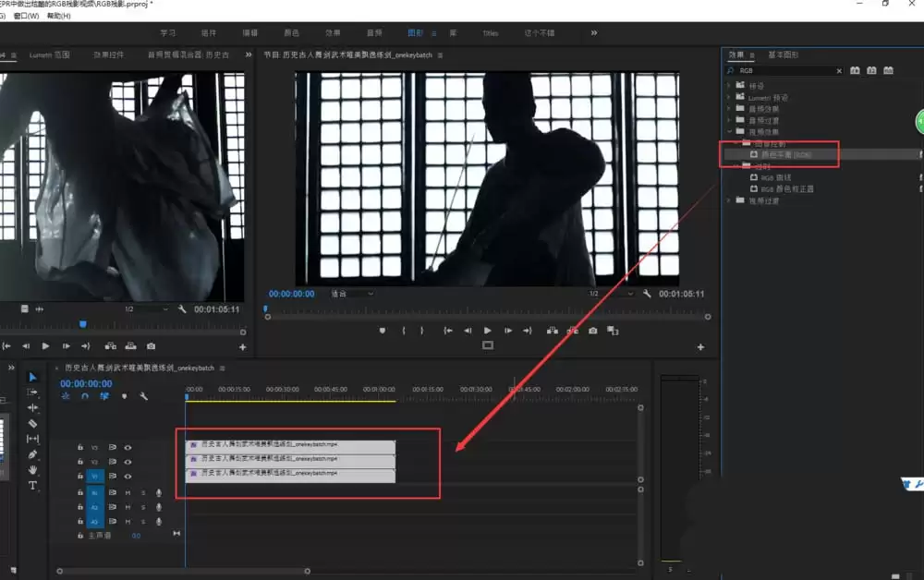Click the Export Frame camera icon in Program monitor

593,331
